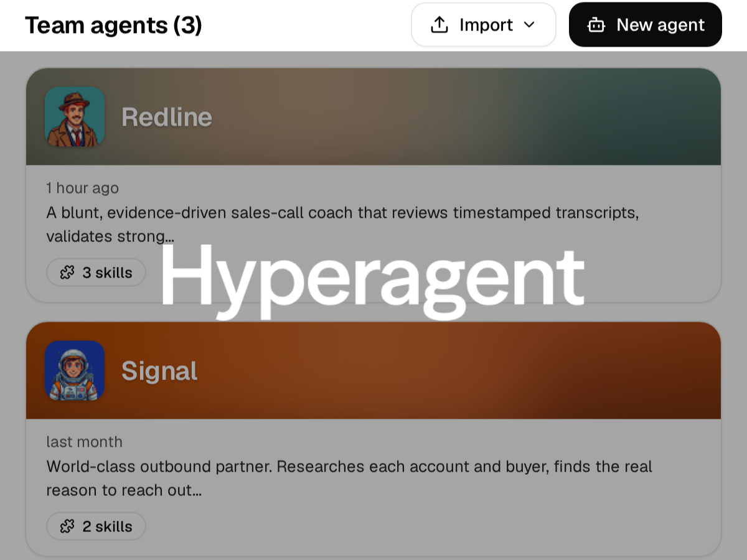Click the 3 skills badge
Screen dimensions: 747x560
(x=96, y=273)
